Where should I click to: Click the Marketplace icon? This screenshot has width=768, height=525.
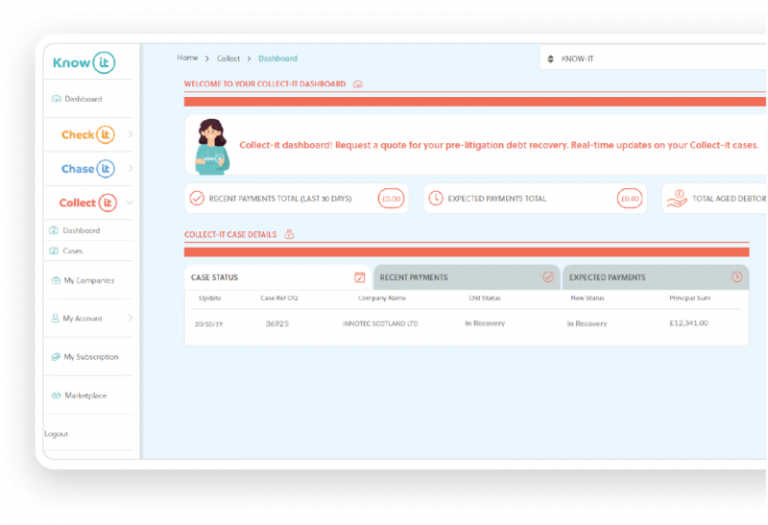point(56,395)
